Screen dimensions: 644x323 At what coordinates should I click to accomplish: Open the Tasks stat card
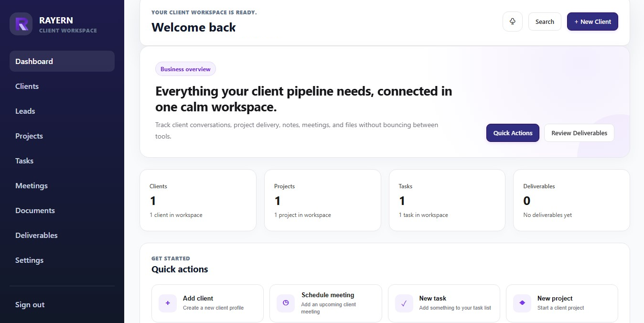click(447, 200)
